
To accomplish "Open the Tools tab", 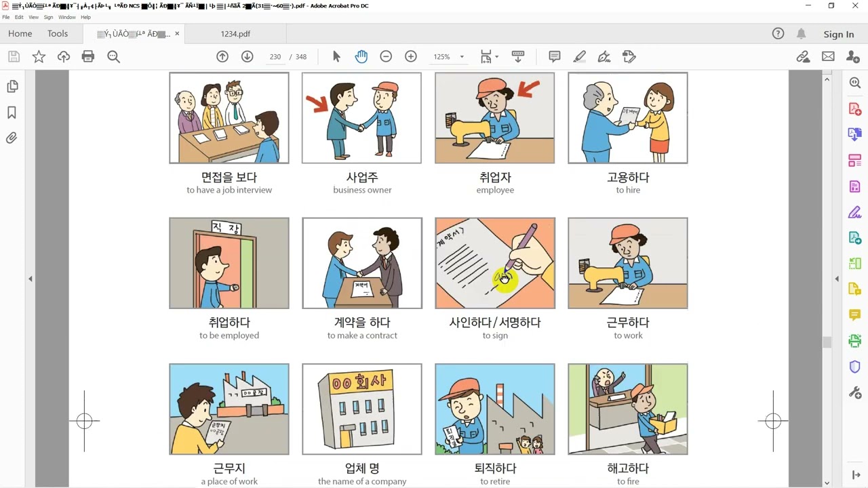I will coord(58,33).
